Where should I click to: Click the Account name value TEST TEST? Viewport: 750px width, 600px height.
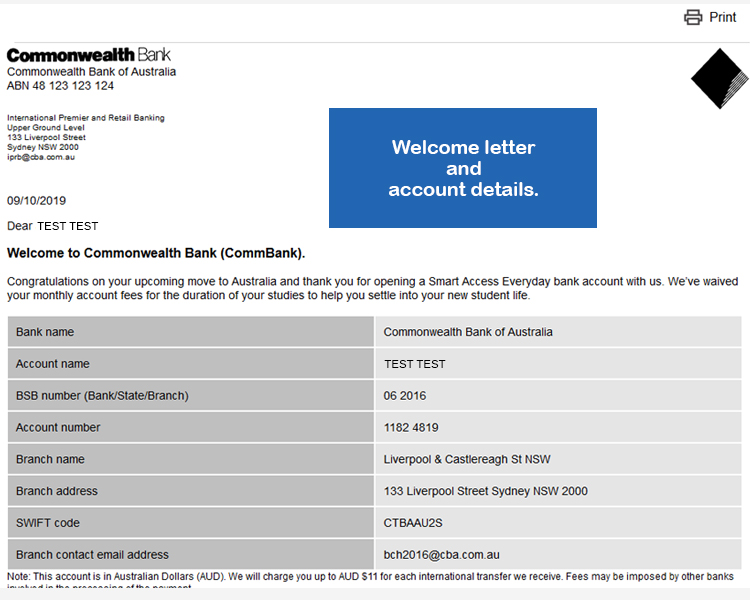(x=414, y=364)
